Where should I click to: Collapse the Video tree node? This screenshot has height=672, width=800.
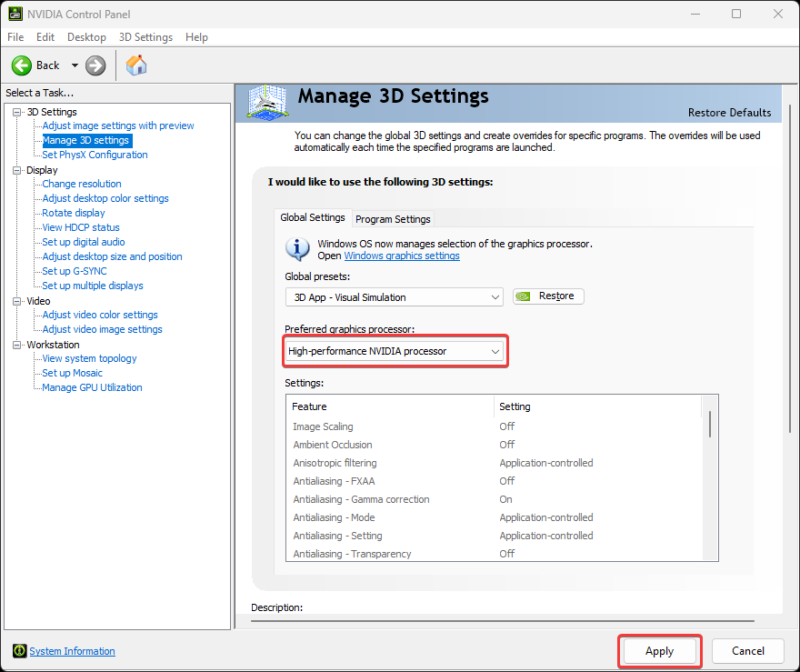[x=17, y=301]
